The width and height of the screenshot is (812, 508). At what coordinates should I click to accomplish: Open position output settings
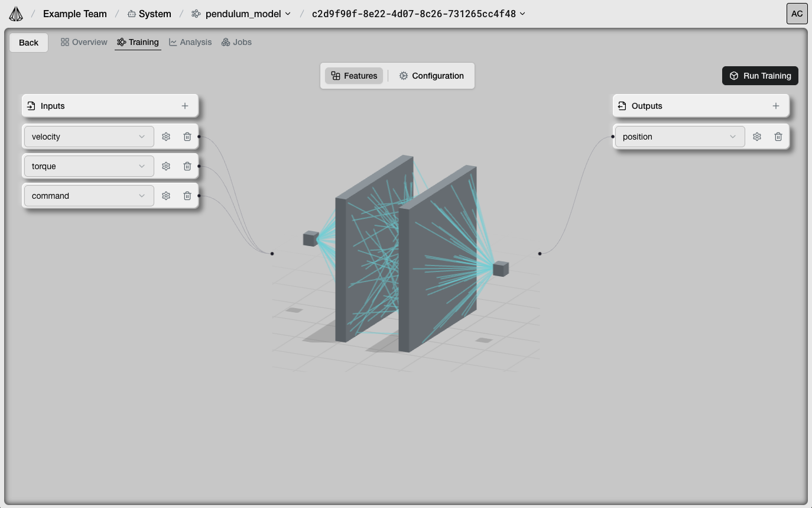[757, 137]
